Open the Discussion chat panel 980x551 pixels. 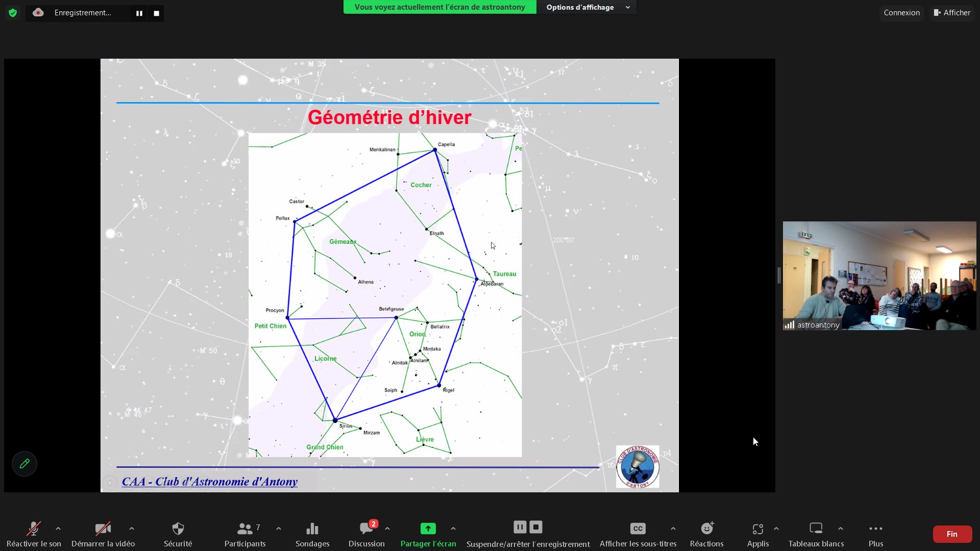coord(366,534)
